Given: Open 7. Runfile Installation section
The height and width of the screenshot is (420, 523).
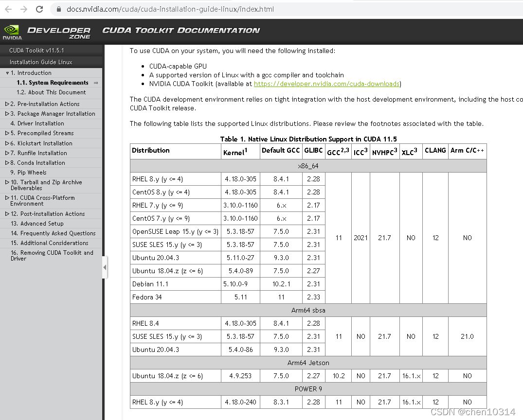Looking at the screenshot, I should pyautogui.click(x=39, y=153).
